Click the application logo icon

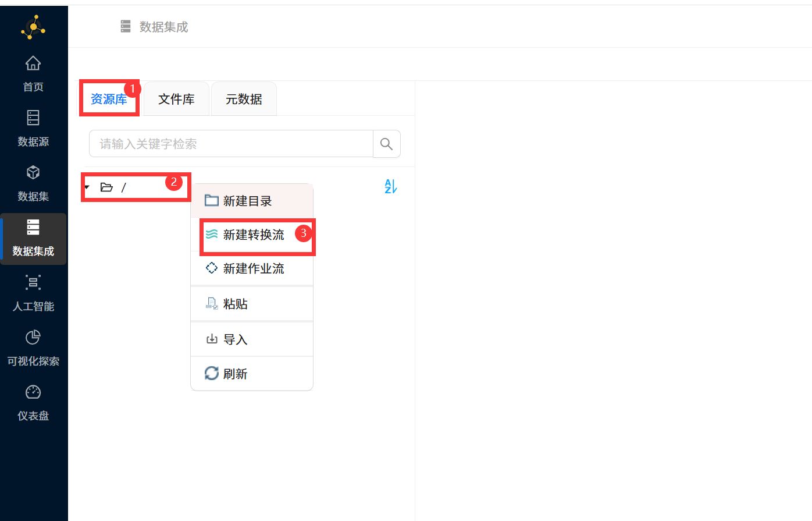click(x=33, y=27)
